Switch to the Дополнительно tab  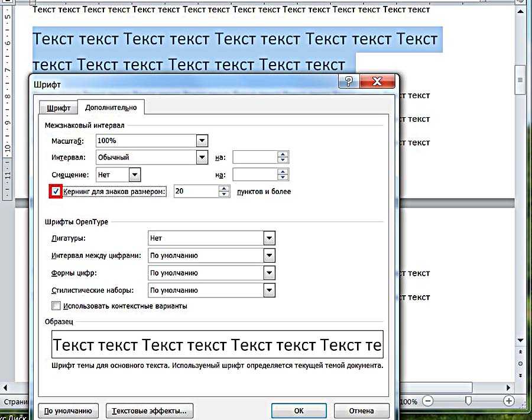pyautogui.click(x=111, y=107)
